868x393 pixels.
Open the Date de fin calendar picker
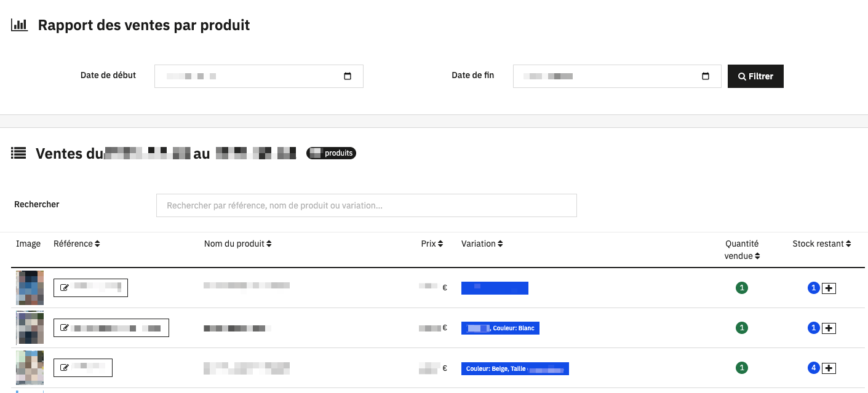(x=706, y=76)
